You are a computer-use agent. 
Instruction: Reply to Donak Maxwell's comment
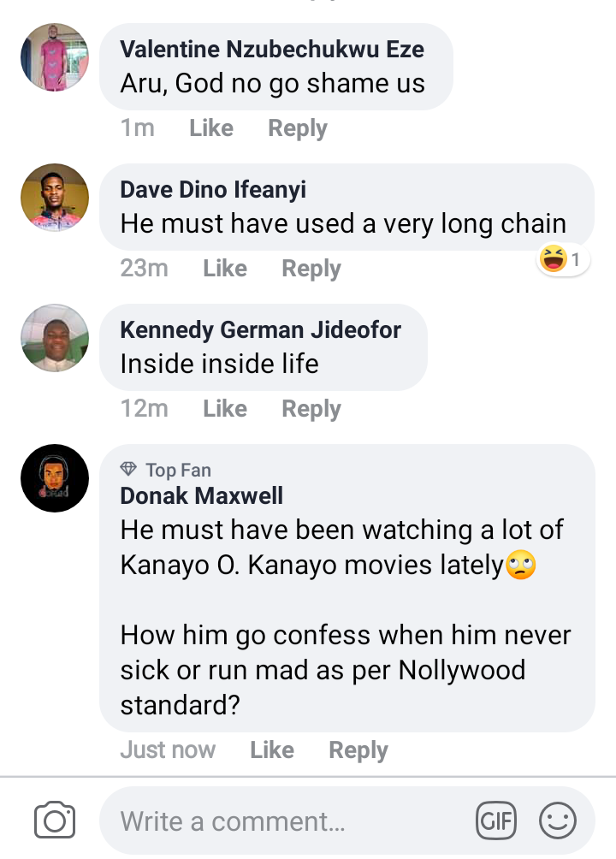point(358,750)
